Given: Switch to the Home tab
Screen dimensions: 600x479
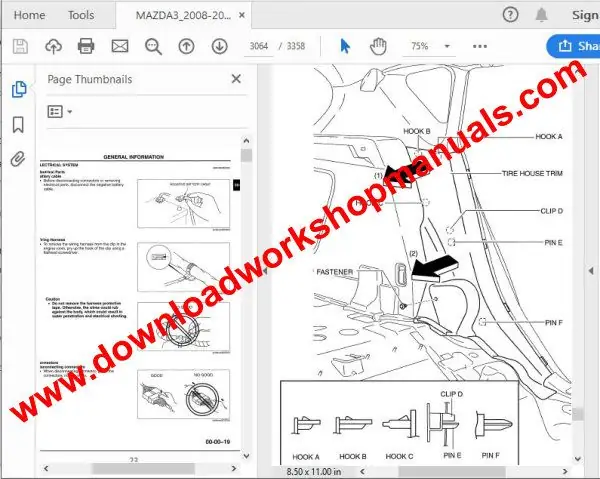Looking at the screenshot, I should [x=29, y=15].
